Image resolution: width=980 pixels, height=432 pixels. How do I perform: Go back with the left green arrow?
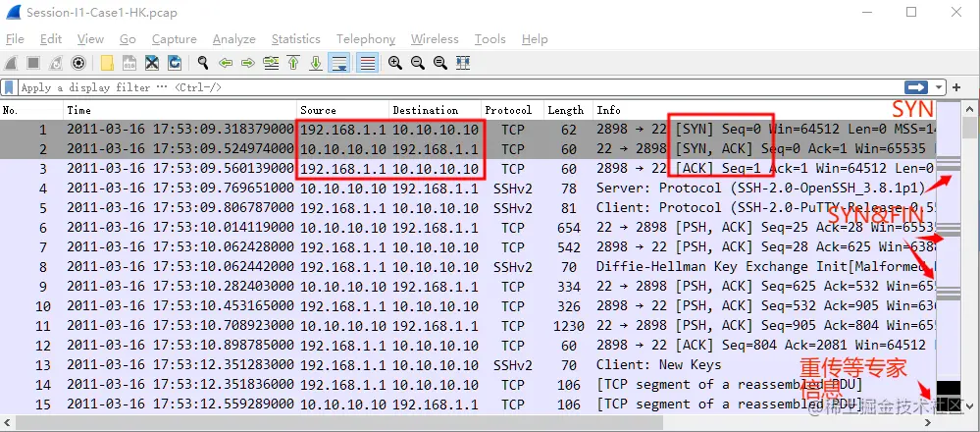click(226, 63)
